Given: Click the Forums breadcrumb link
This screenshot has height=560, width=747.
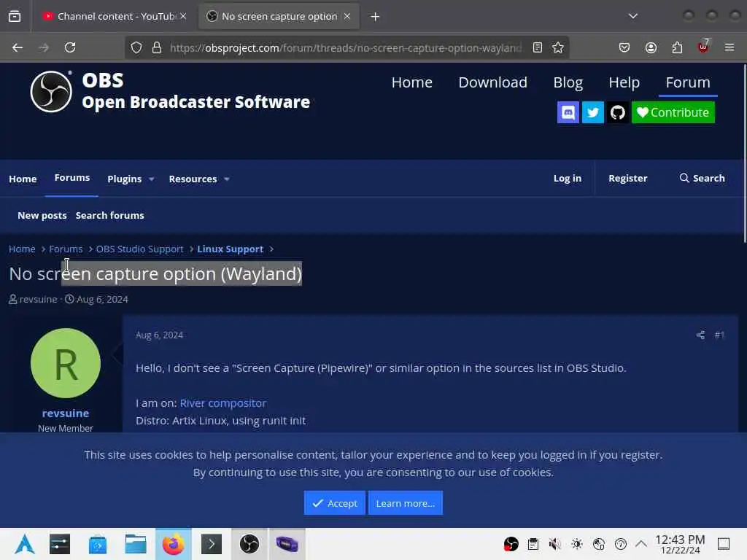Looking at the screenshot, I should point(66,249).
